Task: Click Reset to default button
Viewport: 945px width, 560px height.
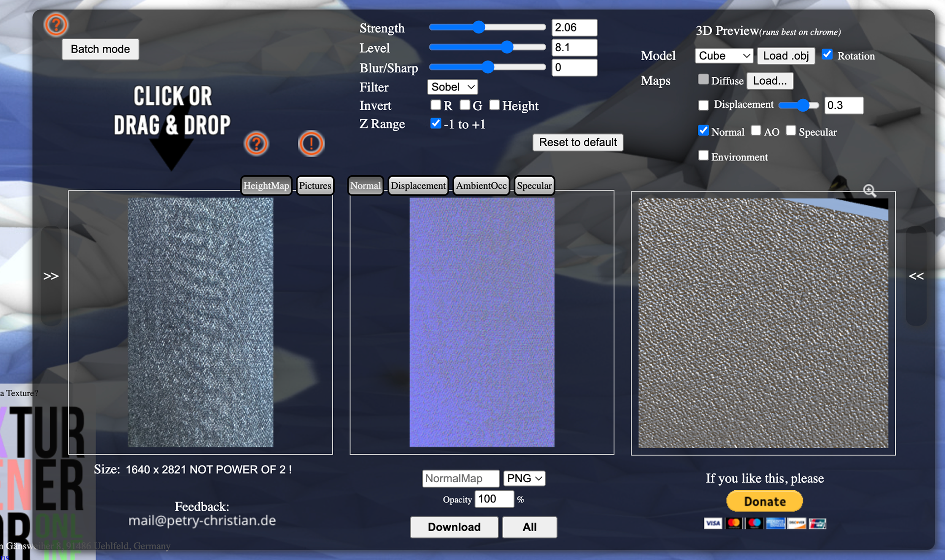Action: (x=578, y=142)
